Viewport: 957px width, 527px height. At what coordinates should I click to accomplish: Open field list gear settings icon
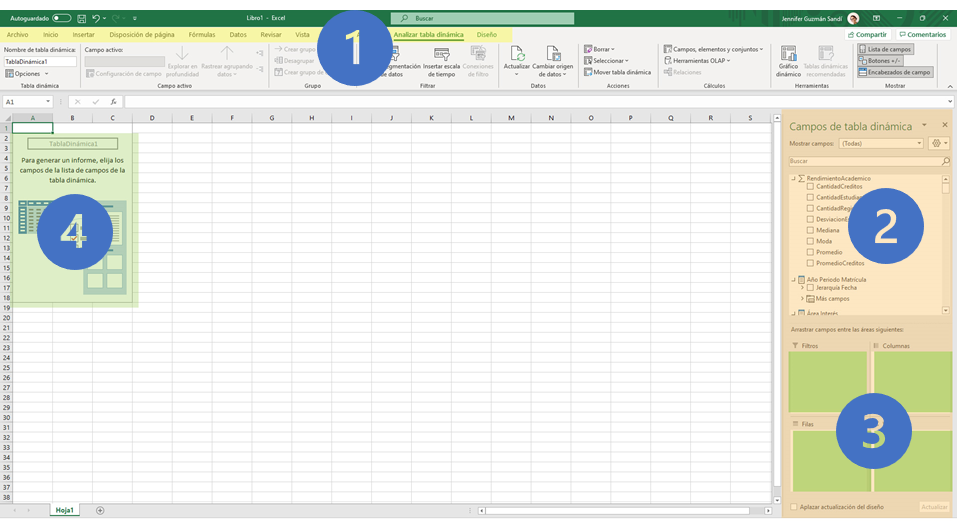tap(937, 143)
